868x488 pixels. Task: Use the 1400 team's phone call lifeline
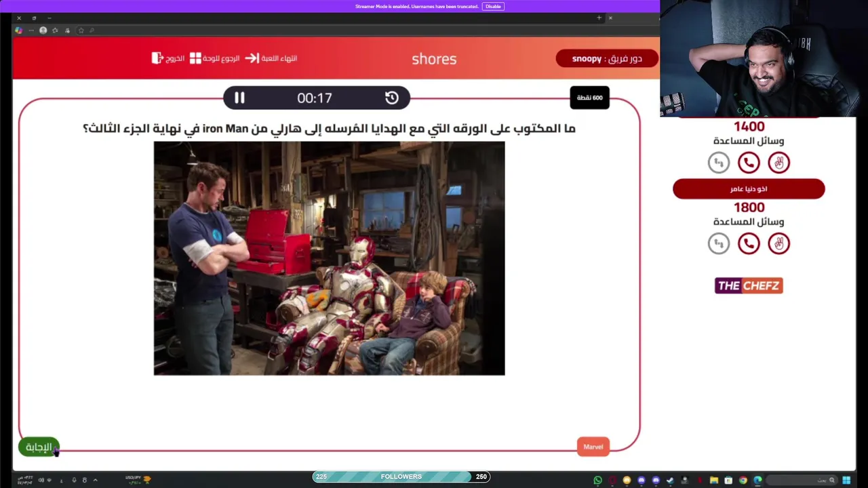click(749, 163)
